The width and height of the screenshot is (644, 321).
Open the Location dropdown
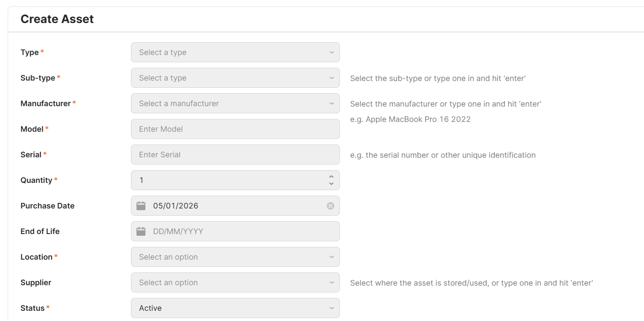pos(235,257)
